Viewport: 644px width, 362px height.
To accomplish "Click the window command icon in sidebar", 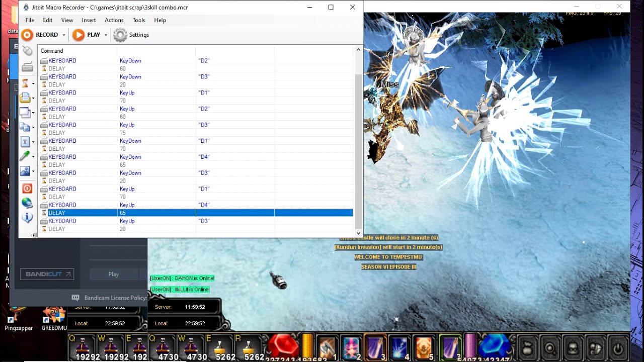I will pos(25,112).
